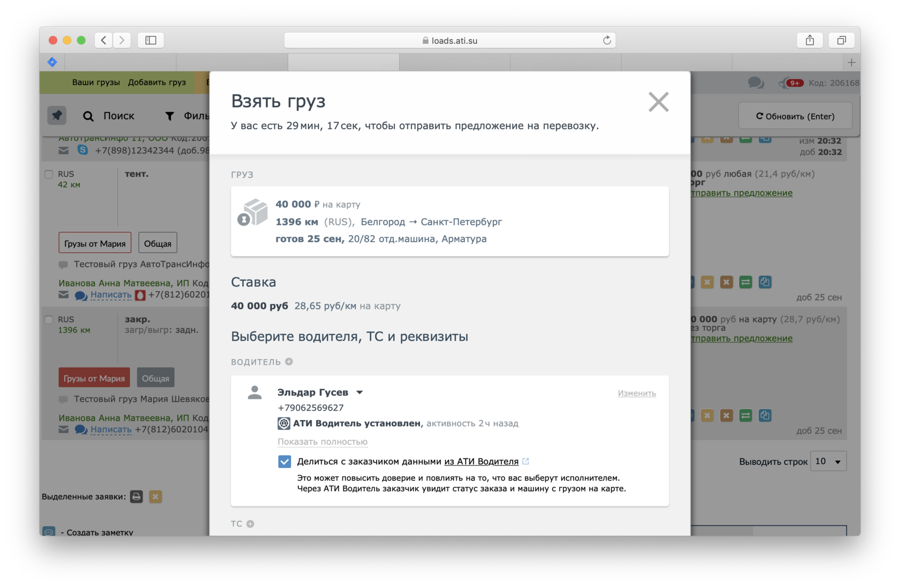Image resolution: width=900 pixels, height=588 pixels.
Task: Click red phone icon next to +7(812) in 42 км row
Action: [140, 295]
